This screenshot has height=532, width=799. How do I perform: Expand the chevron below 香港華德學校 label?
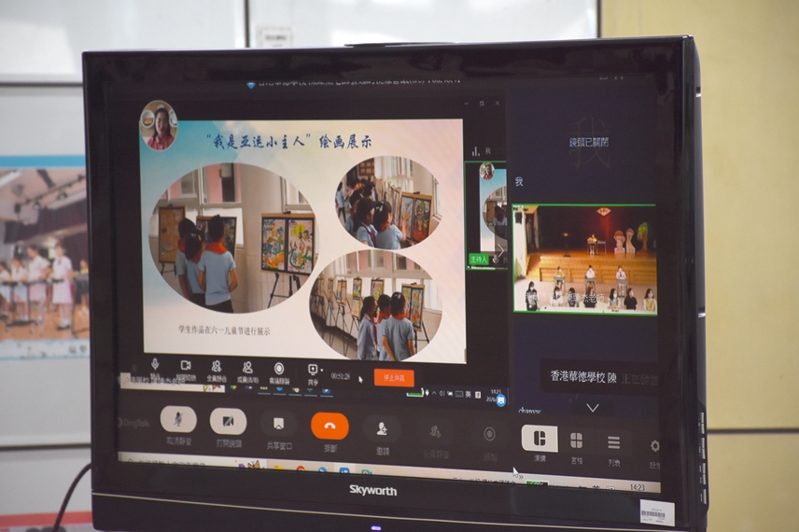pyautogui.click(x=592, y=408)
